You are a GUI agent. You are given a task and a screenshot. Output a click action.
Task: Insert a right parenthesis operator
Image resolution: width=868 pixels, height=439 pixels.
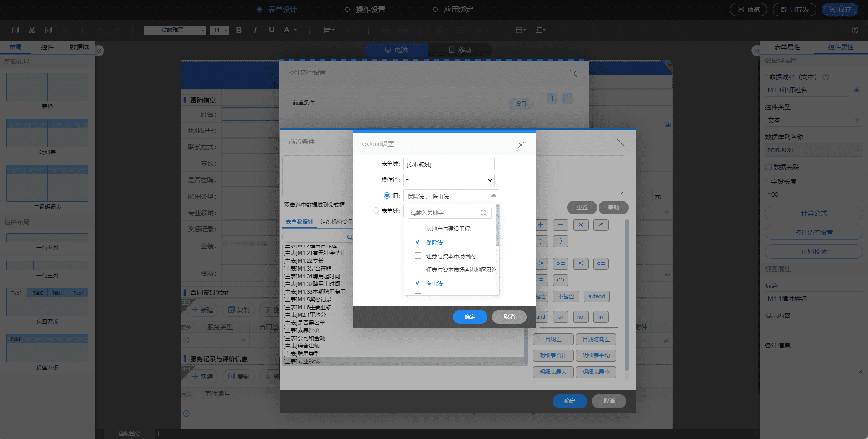[x=561, y=241]
